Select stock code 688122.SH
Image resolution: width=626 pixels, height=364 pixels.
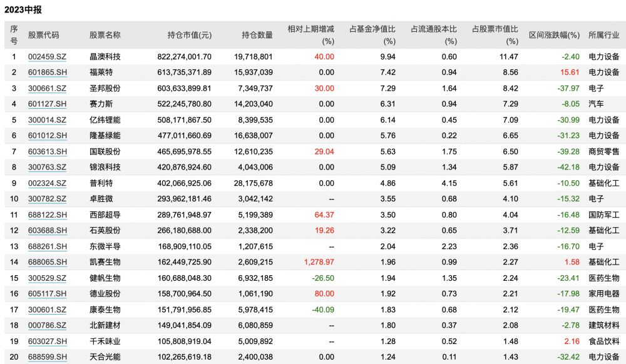[47, 215]
